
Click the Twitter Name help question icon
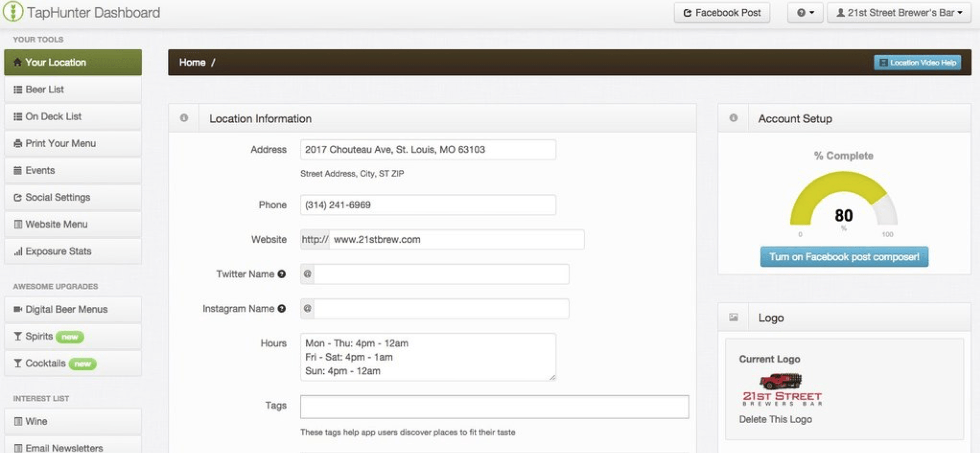(x=282, y=274)
